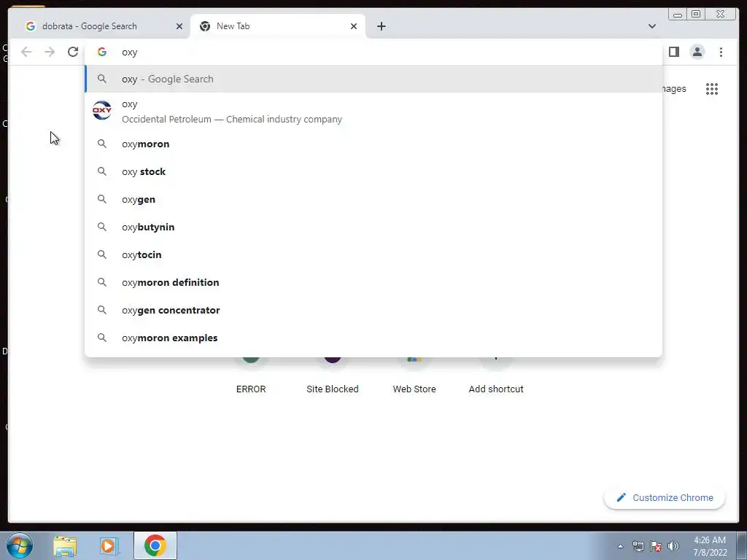Open the clock showing 4:26 AM

click(x=710, y=546)
